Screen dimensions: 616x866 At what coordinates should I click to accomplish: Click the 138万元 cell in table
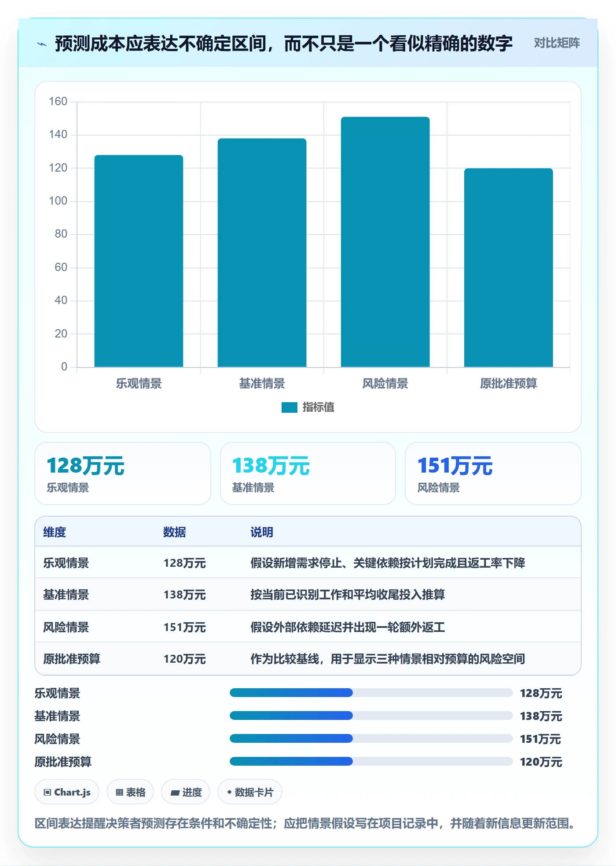[x=184, y=594]
